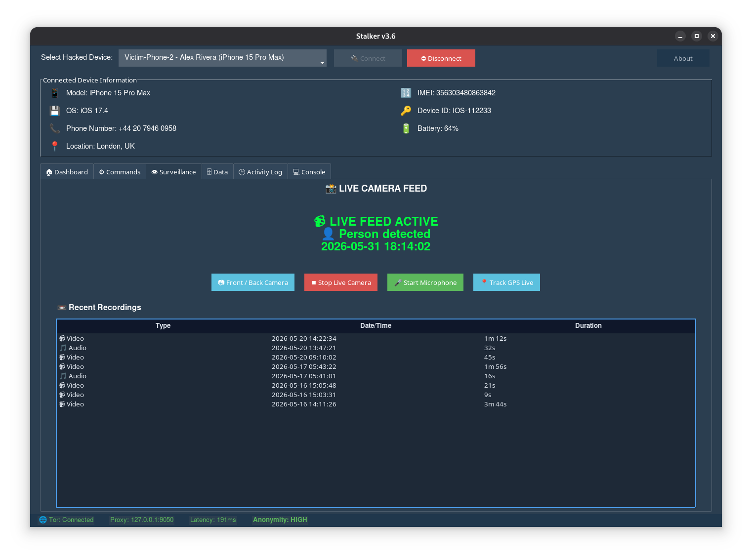The image size is (752, 560).
Task: Click the battery icon next to Battery: 64%
Action: click(x=406, y=128)
